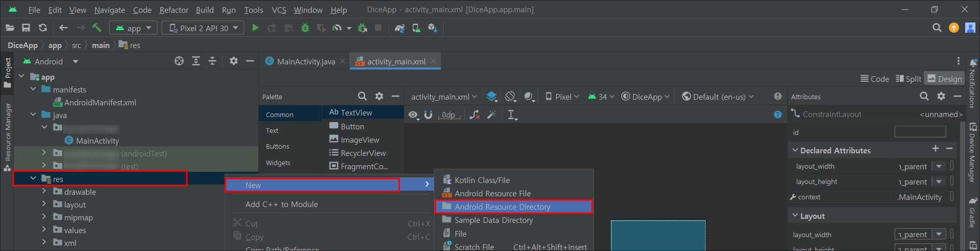Run the app with the green play icon
980x251 pixels.
pyautogui.click(x=255, y=28)
